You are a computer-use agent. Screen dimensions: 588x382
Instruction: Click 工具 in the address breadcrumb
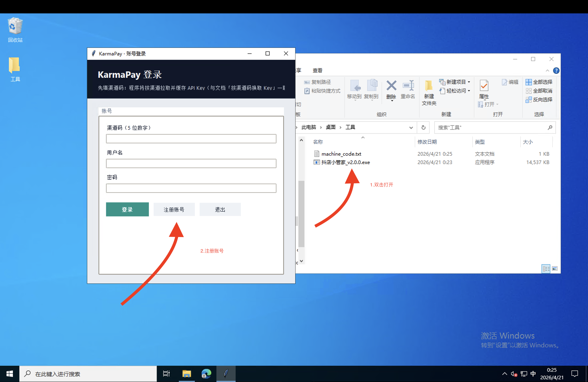click(x=350, y=127)
